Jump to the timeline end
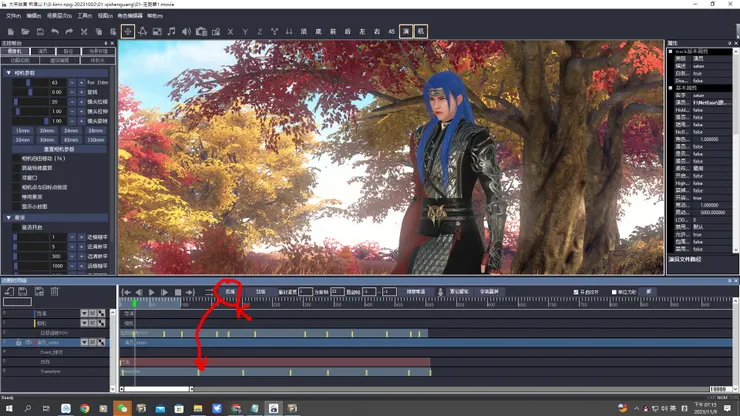The height and width of the screenshot is (416, 740). click(190, 292)
